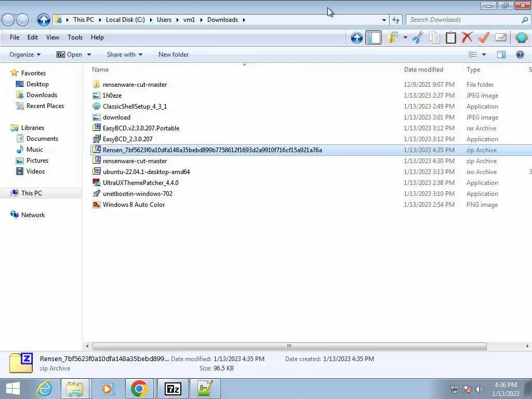Image resolution: width=532 pixels, height=399 pixels.
Task: Open 7-Zip from the taskbar
Action: tap(172, 389)
